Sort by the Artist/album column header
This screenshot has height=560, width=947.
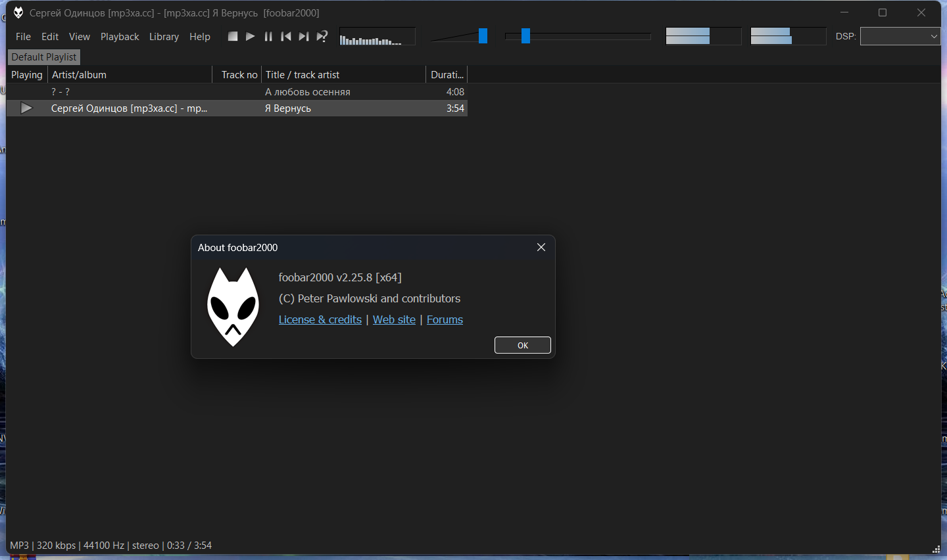coord(130,75)
